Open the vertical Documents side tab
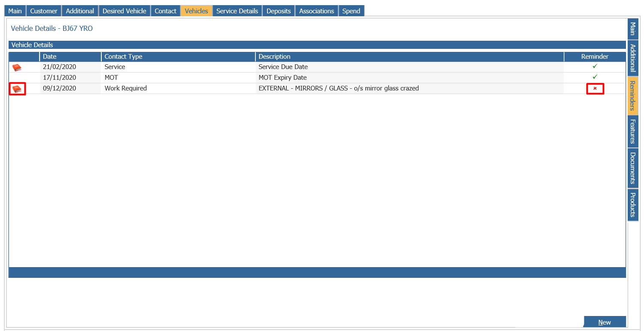Image resolution: width=644 pixels, height=331 pixels. pos(633,168)
